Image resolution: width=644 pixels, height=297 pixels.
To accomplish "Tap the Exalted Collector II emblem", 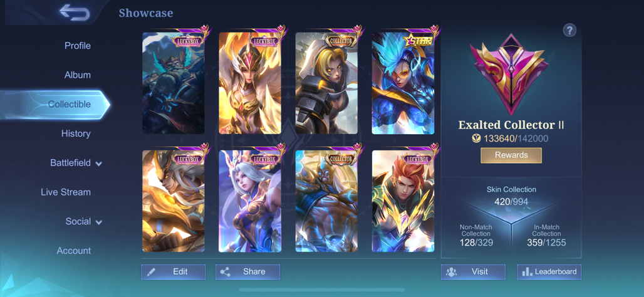I will point(510,74).
